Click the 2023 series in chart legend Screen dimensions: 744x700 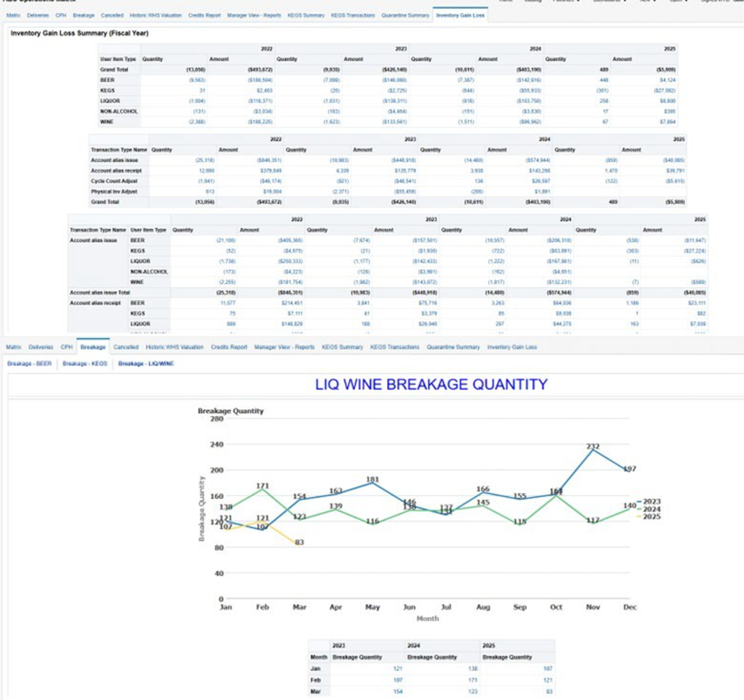[651, 502]
